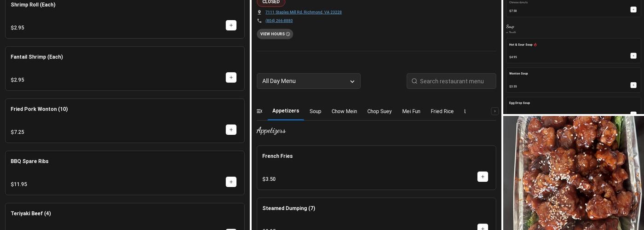Switch to the Soup tab

point(315,111)
